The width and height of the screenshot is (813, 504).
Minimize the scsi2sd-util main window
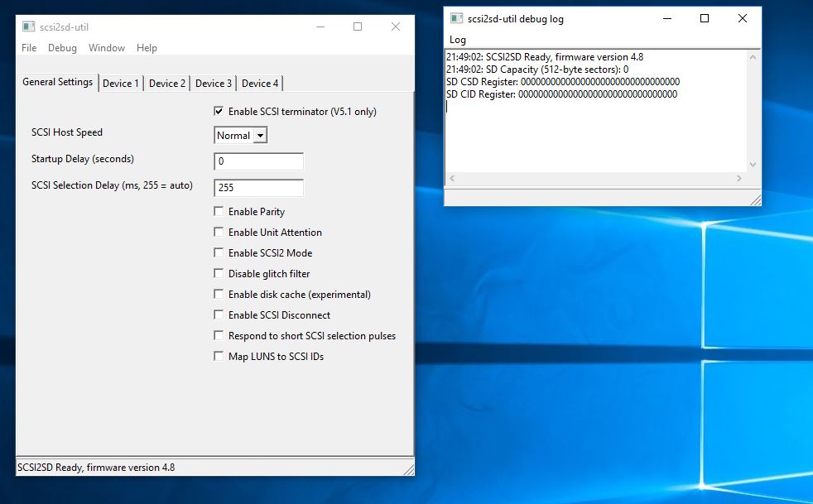(320, 26)
